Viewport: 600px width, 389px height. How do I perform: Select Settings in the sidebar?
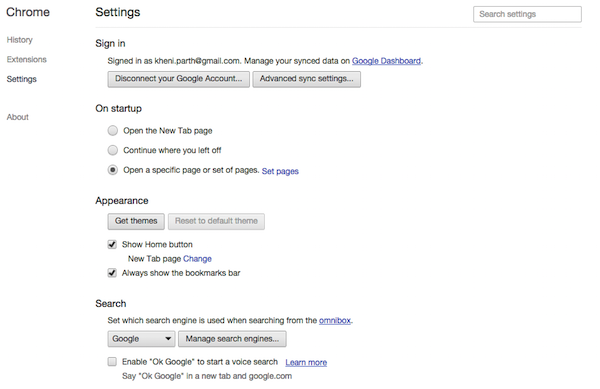(x=21, y=79)
